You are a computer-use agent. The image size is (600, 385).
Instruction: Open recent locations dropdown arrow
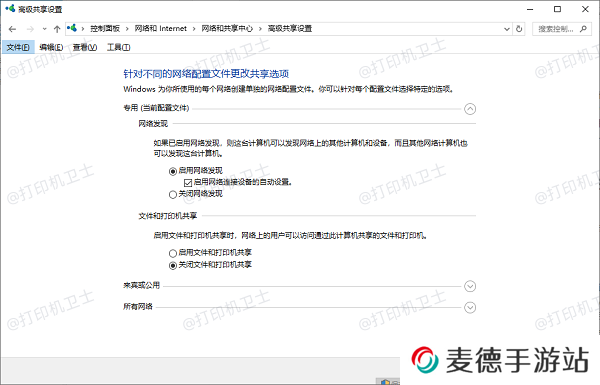[44, 29]
